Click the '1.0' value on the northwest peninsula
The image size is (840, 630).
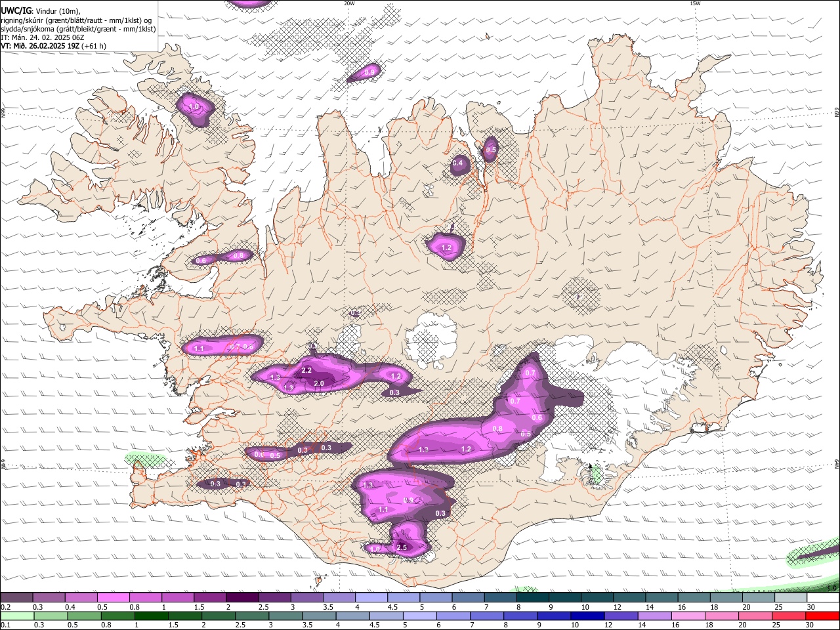point(194,106)
